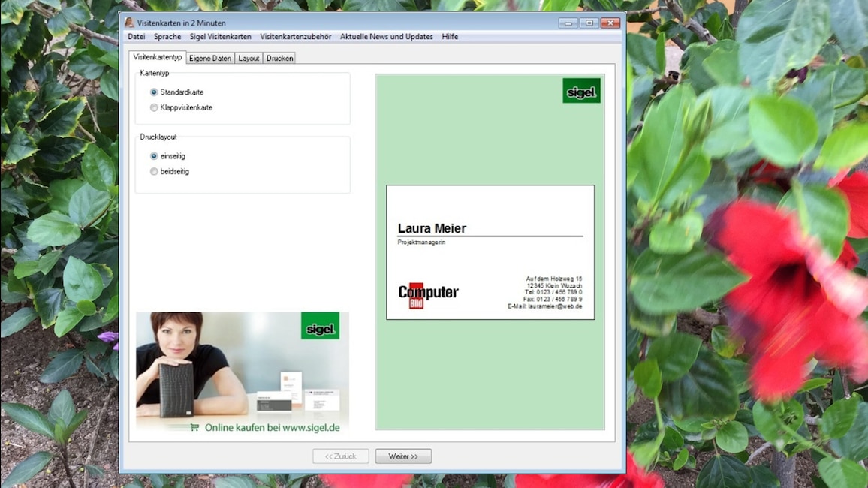Image resolution: width=868 pixels, height=488 pixels.
Task: Open the Visitenkartenzubehör menu
Action: click(295, 36)
